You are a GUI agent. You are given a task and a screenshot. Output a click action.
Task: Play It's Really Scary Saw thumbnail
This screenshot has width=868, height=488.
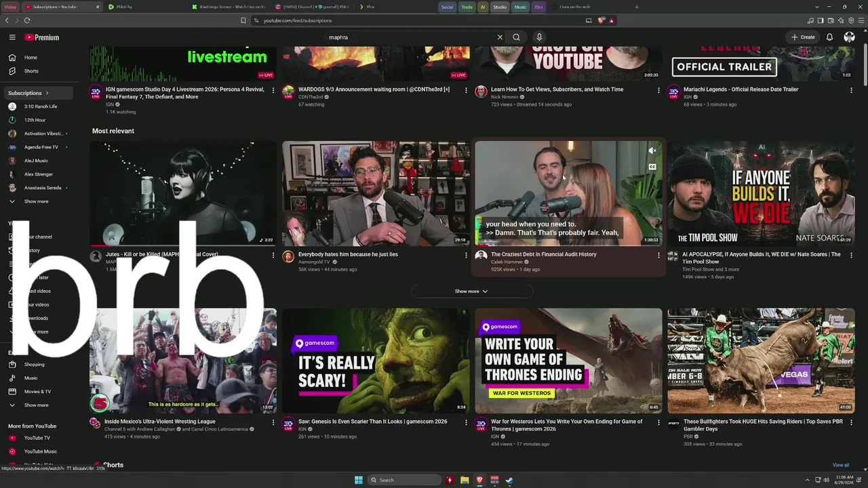click(376, 361)
